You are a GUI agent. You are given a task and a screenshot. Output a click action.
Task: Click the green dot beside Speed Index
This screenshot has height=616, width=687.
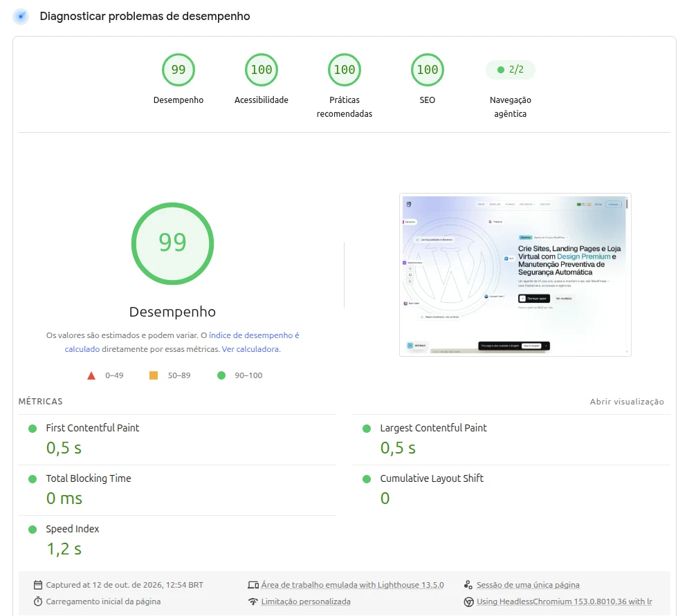33,530
